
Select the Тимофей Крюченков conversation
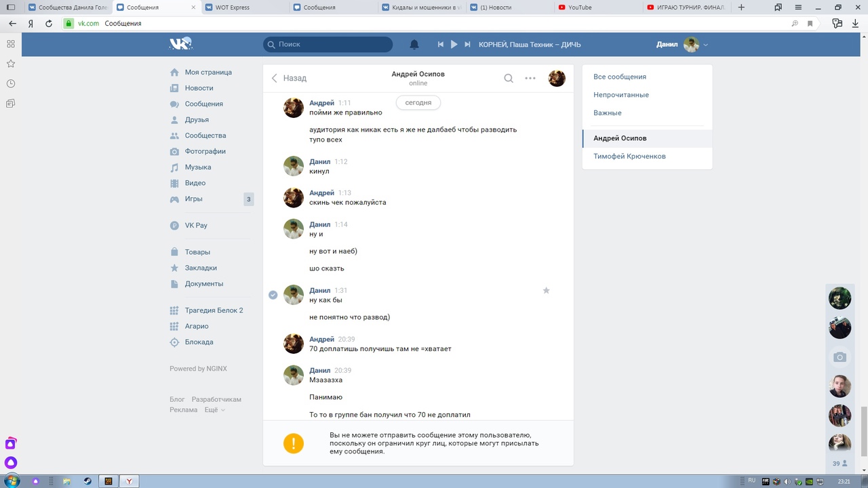pos(629,157)
